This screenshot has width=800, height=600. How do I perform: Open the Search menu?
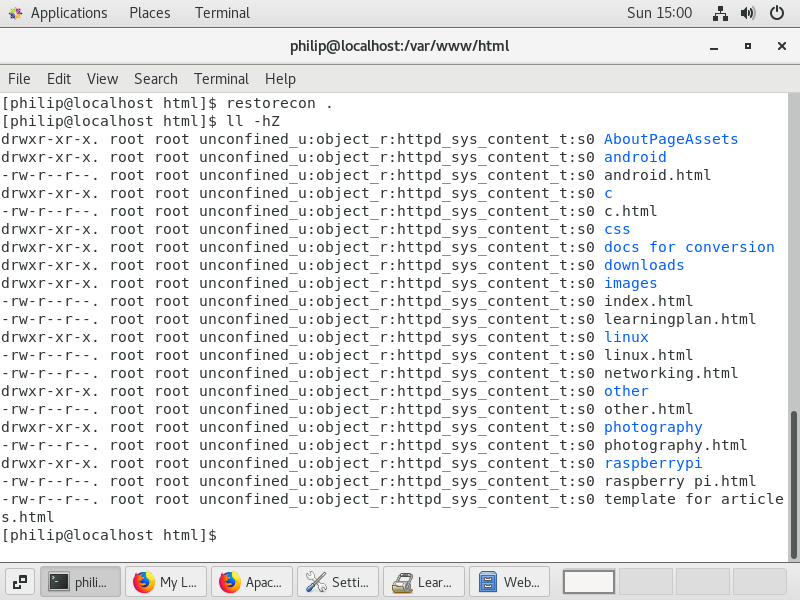pyautogui.click(x=156, y=79)
